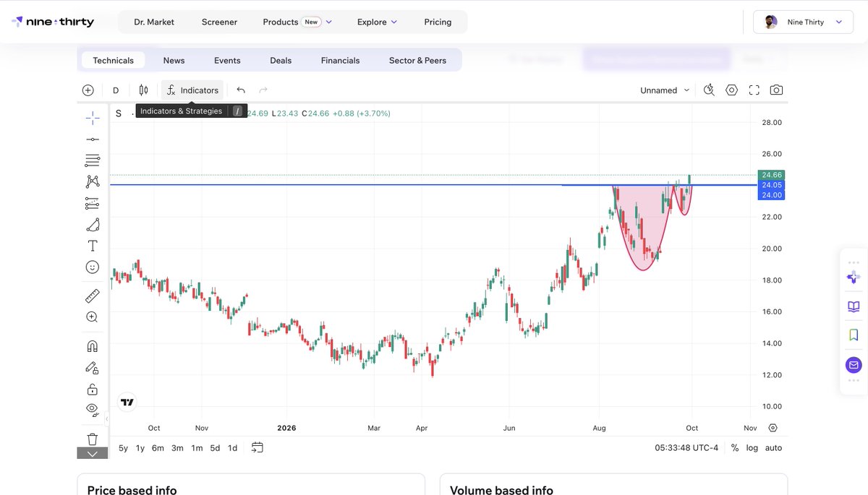Toggle stay in drawing mode

click(x=93, y=368)
